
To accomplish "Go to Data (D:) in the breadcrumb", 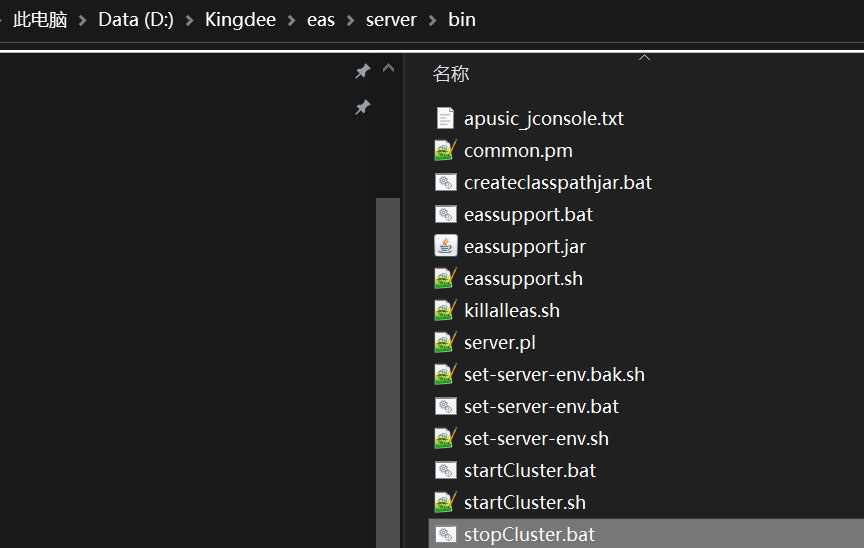I will pyautogui.click(x=136, y=20).
